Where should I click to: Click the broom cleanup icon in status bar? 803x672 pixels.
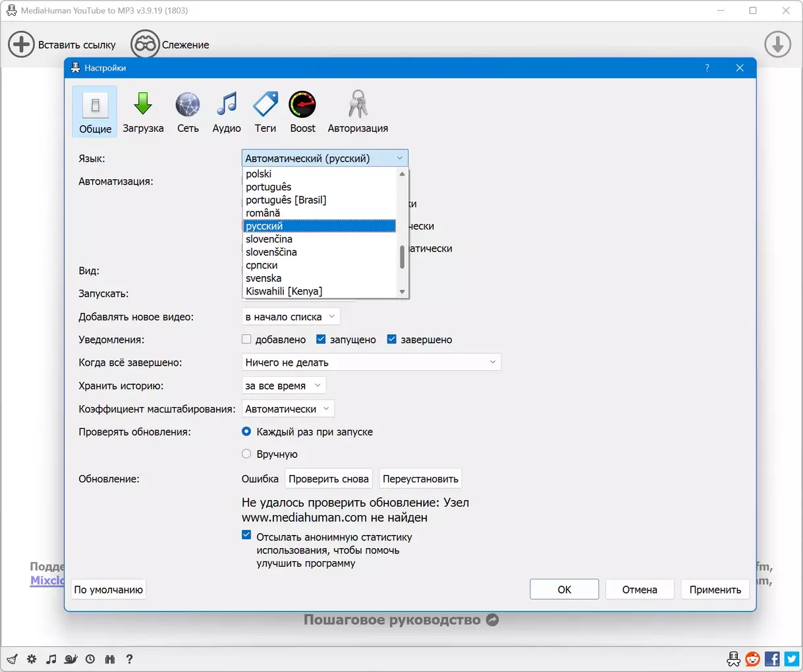tap(12, 659)
